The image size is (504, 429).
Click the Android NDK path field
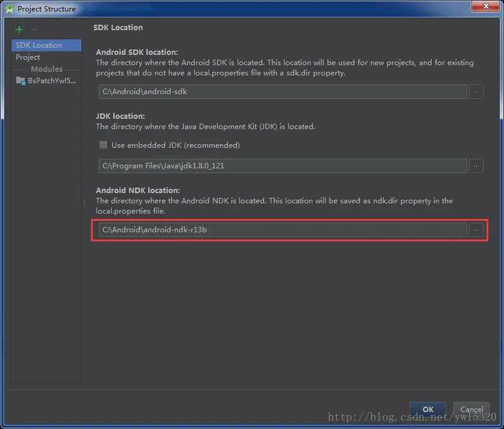click(283, 230)
